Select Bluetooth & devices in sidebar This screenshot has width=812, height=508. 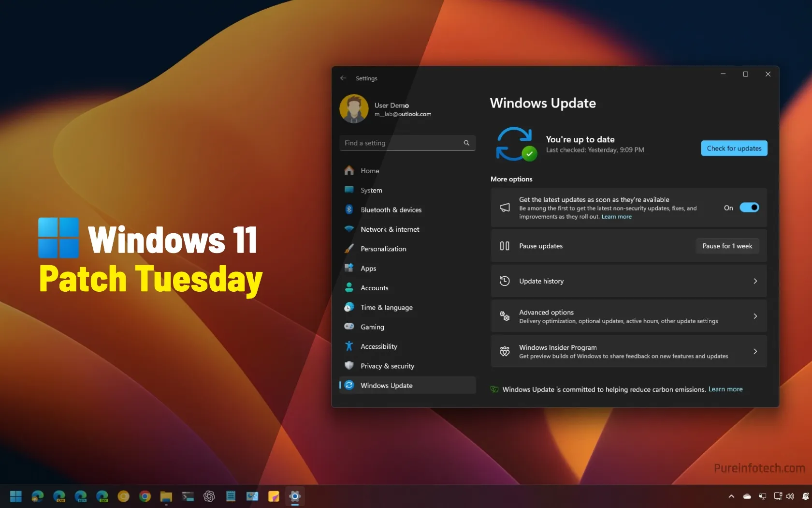pos(407,209)
